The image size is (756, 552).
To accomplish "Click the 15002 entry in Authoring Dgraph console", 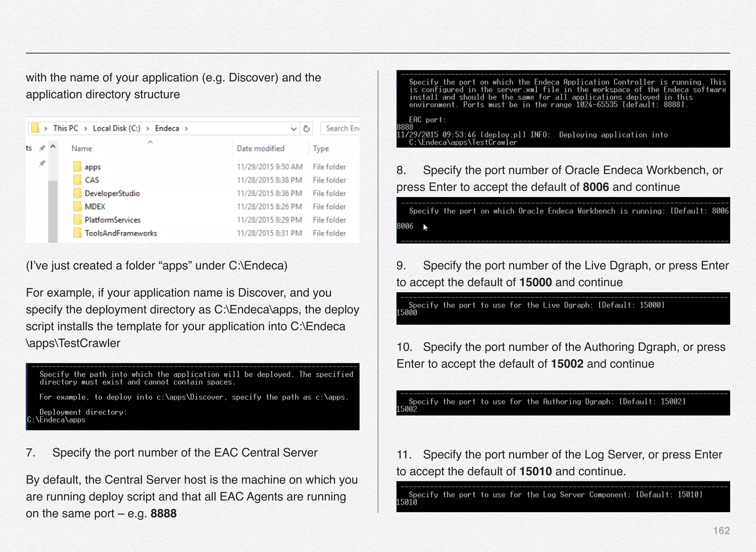I will [407, 409].
